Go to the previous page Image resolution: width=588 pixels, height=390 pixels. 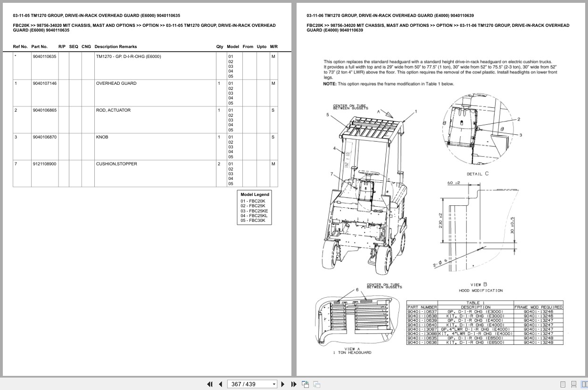pos(220,384)
